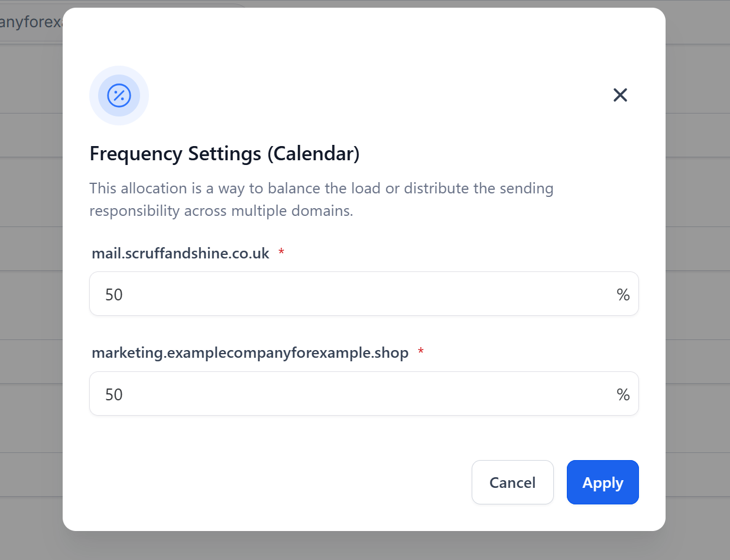Click the anyforex text field behind the dialog
This screenshot has height=560, width=730.
click(x=30, y=22)
